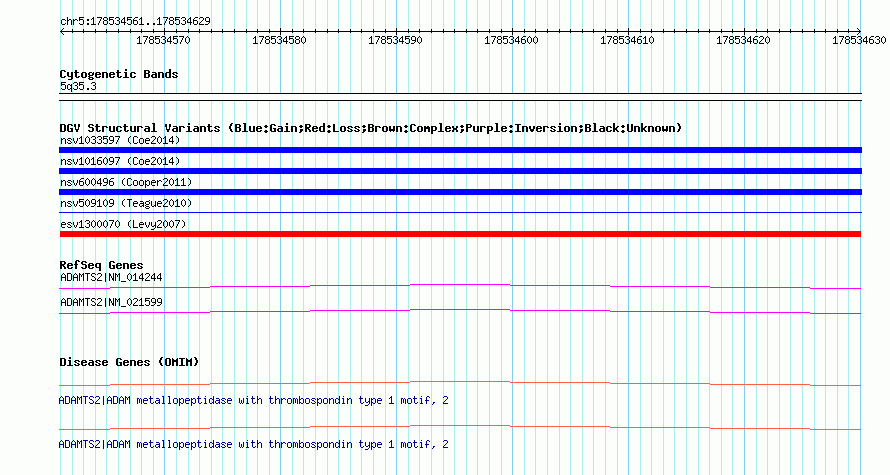Open variant nsv1033597 (Coe2014) label
Screen dimensions: 890x475
point(120,140)
